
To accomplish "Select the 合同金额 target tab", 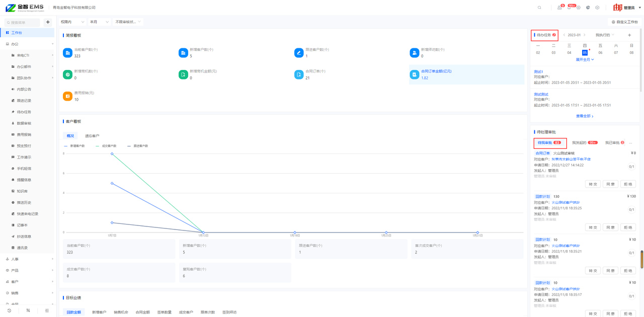I will point(142,312).
